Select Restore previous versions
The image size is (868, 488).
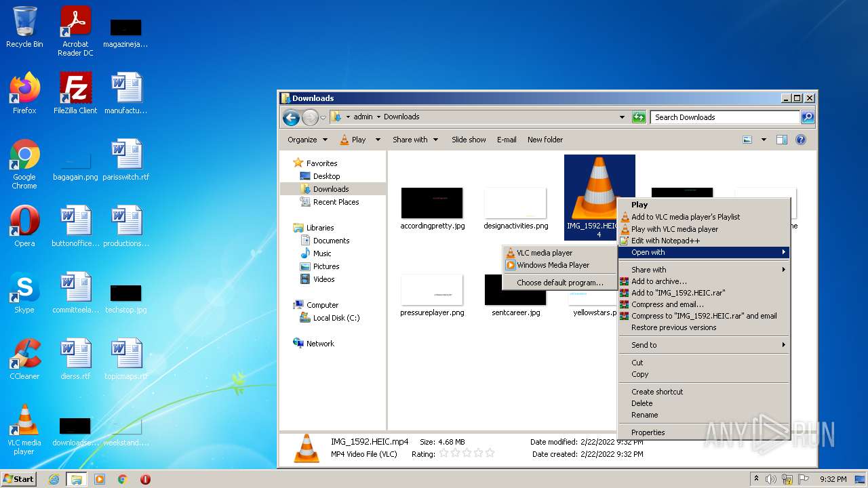(704, 327)
